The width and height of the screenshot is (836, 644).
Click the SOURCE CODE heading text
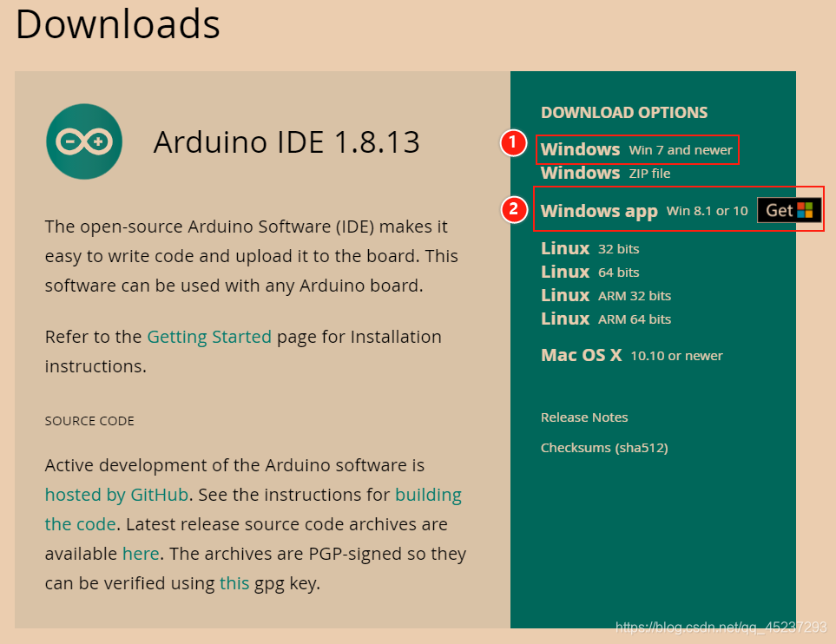tap(89, 421)
